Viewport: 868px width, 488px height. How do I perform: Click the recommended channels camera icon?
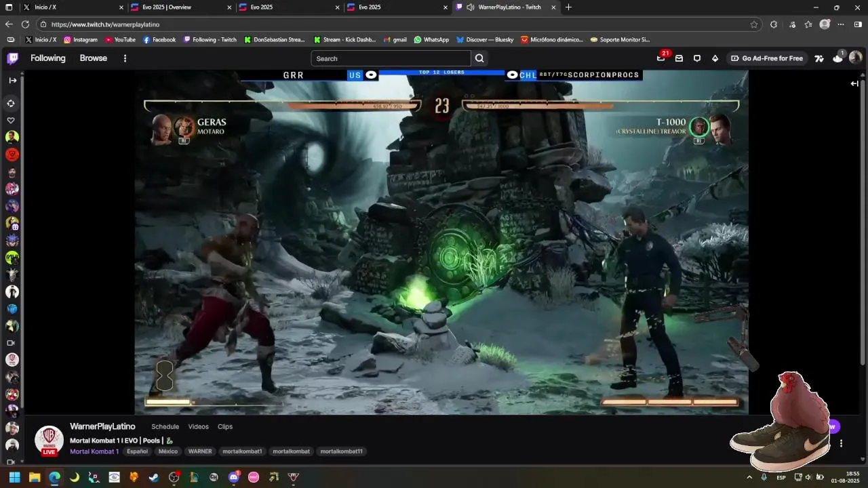[11, 343]
